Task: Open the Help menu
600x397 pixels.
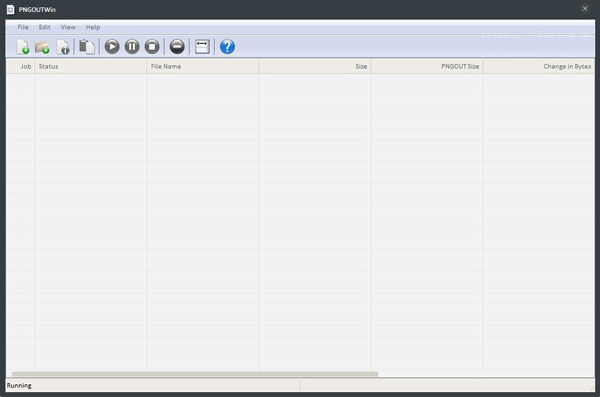Action: pyautogui.click(x=93, y=27)
